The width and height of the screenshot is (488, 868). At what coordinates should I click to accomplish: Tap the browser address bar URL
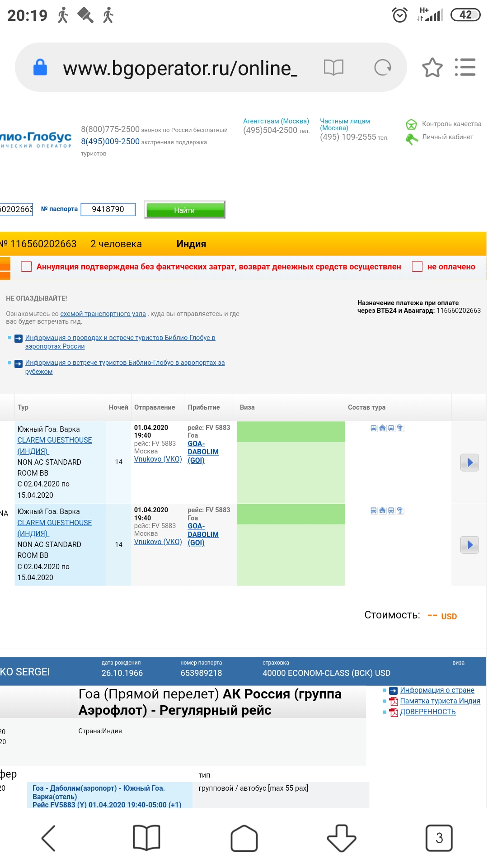click(x=180, y=68)
